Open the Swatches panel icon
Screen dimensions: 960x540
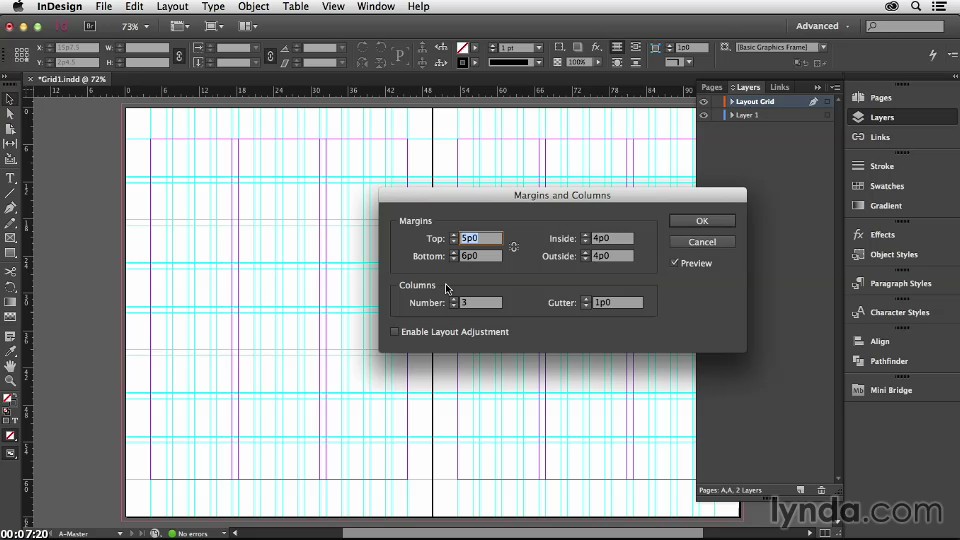click(x=858, y=186)
